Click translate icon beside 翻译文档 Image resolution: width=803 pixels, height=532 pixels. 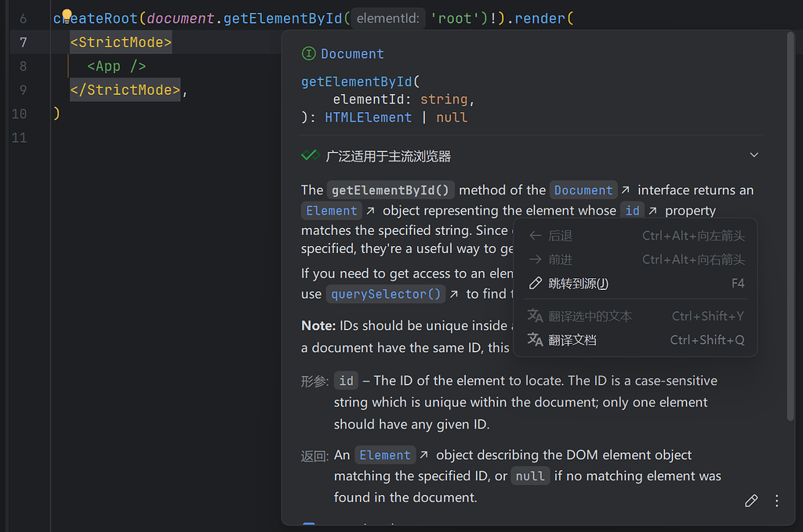535,340
